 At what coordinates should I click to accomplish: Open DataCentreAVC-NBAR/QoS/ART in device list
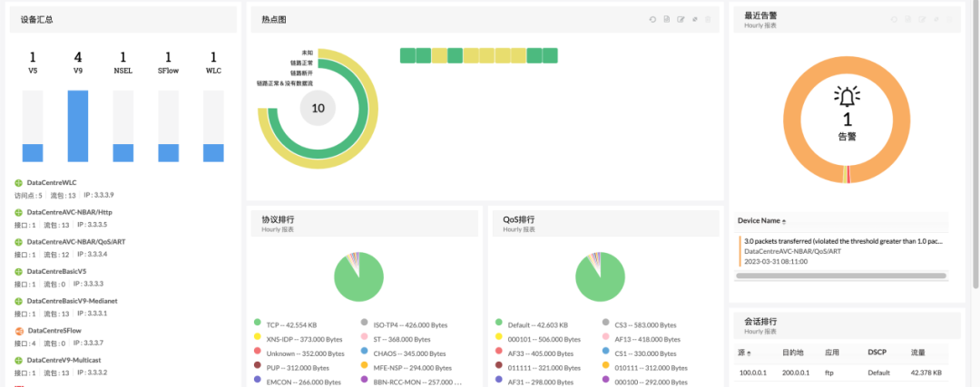tap(76, 242)
